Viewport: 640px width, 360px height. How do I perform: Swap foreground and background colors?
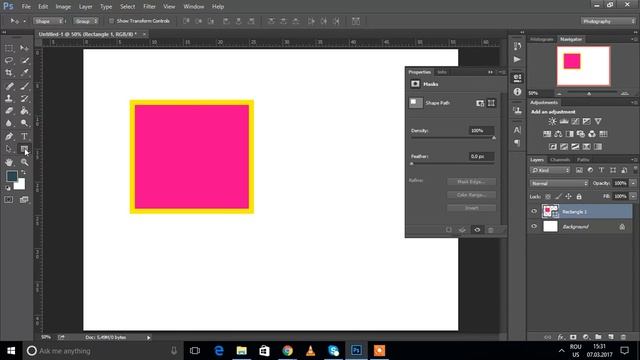tap(23, 173)
